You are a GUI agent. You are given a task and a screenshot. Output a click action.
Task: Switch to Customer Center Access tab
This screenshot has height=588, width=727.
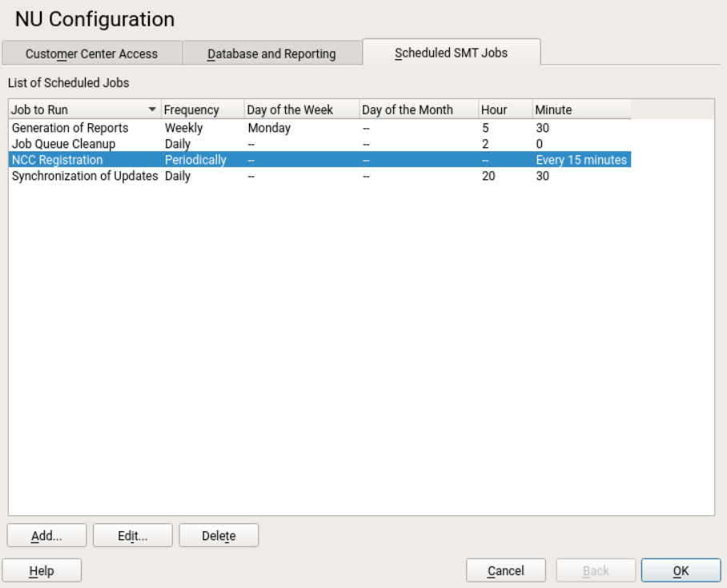point(91,54)
